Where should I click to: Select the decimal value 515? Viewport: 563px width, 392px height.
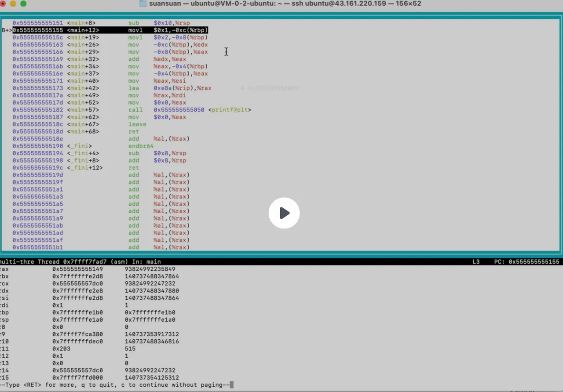point(130,348)
